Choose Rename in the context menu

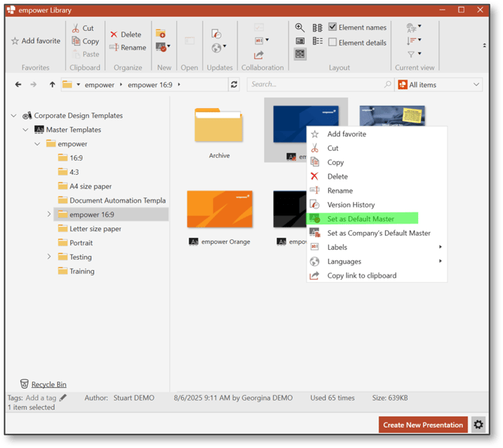tap(377, 191)
